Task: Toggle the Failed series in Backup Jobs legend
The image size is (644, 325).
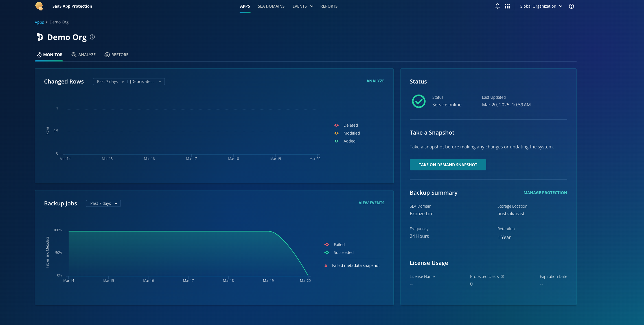Action: click(x=334, y=245)
